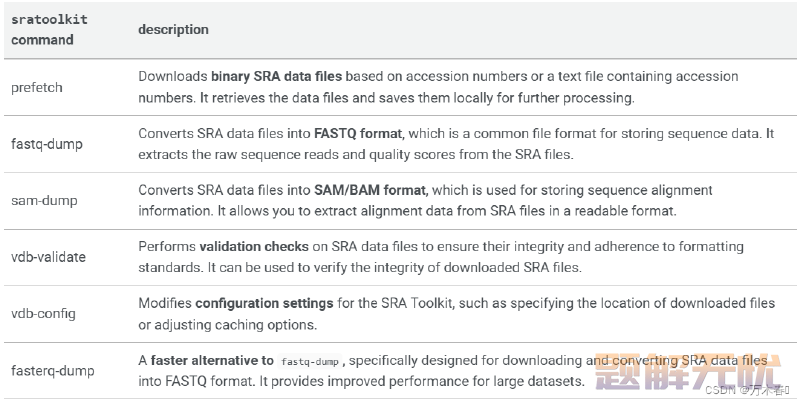This screenshot has width=800, height=403.
Task: Click the bold 'SAM/BAM format' text
Action: tap(370, 190)
